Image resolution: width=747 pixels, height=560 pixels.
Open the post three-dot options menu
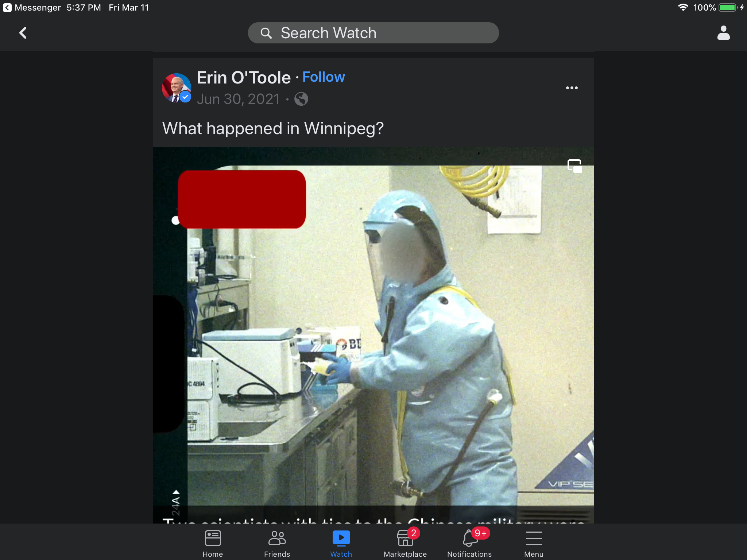(572, 88)
